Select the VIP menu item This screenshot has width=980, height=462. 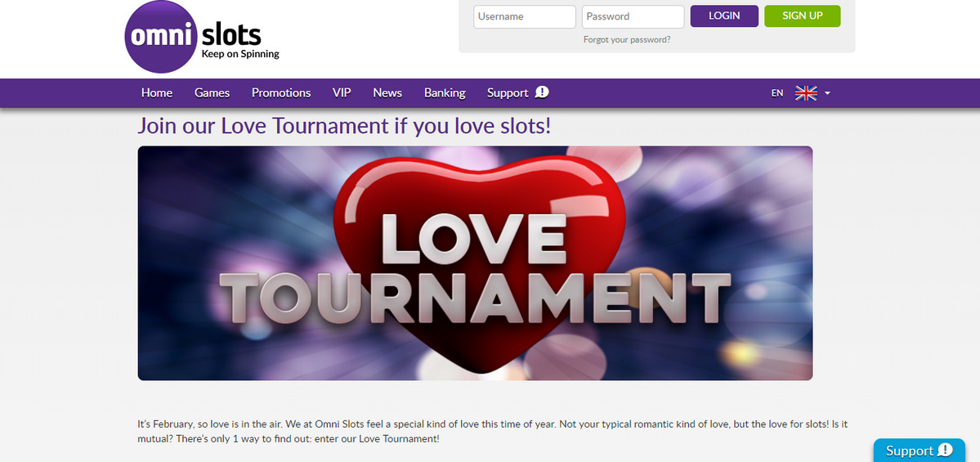click(x=342, y=92)
